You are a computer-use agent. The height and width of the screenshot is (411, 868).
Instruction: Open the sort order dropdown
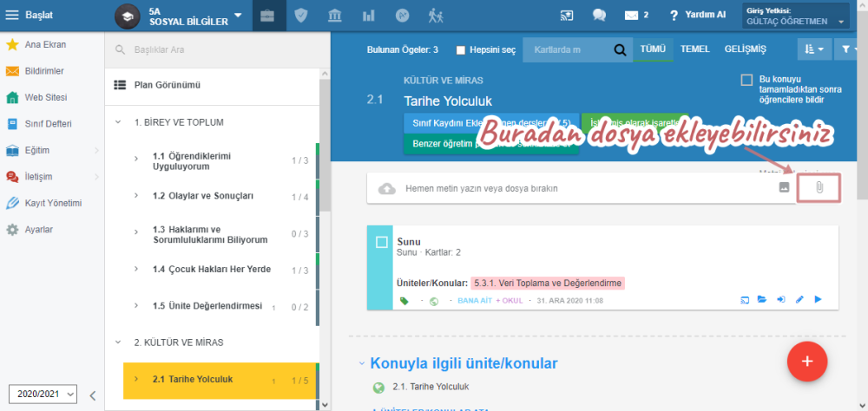click(x=814, y=49)
